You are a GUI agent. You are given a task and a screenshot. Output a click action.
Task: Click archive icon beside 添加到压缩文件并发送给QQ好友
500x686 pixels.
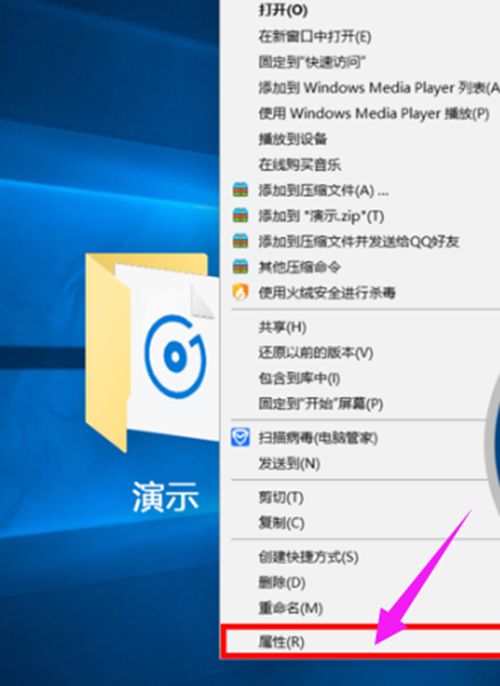pos(240,241)
